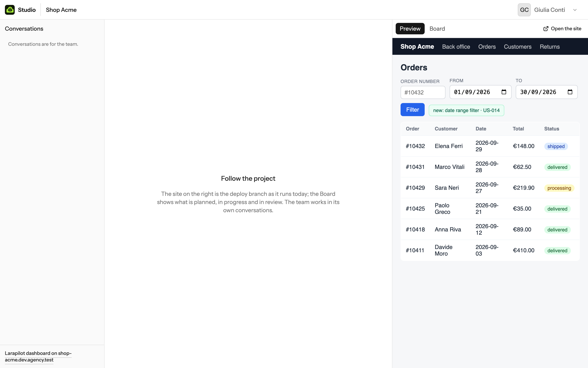The height and width of the screenshot is (368, 588).
Task: Focus the Order Number input field
Action: pos(423,92)
